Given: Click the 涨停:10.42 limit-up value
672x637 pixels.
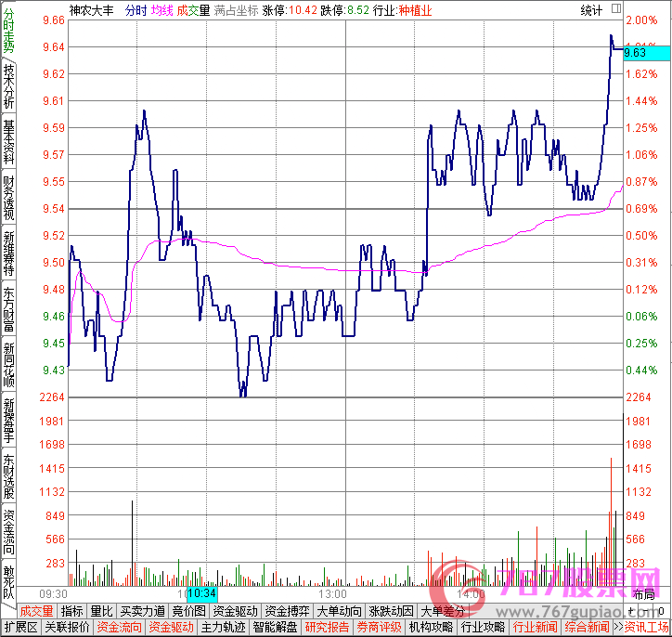Looking at the screenshot, I should (290, 10).
